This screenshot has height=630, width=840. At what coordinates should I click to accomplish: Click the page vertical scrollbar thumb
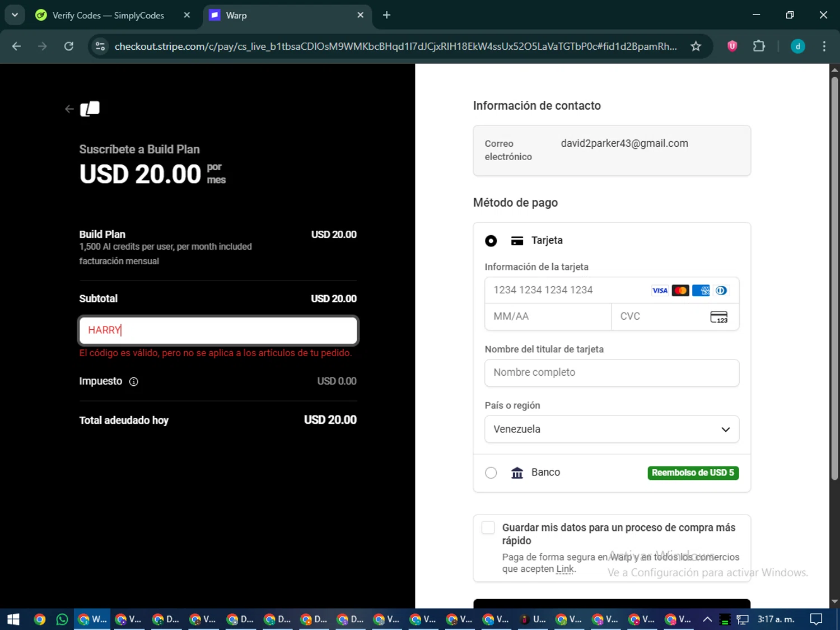[x=834, y=278]
